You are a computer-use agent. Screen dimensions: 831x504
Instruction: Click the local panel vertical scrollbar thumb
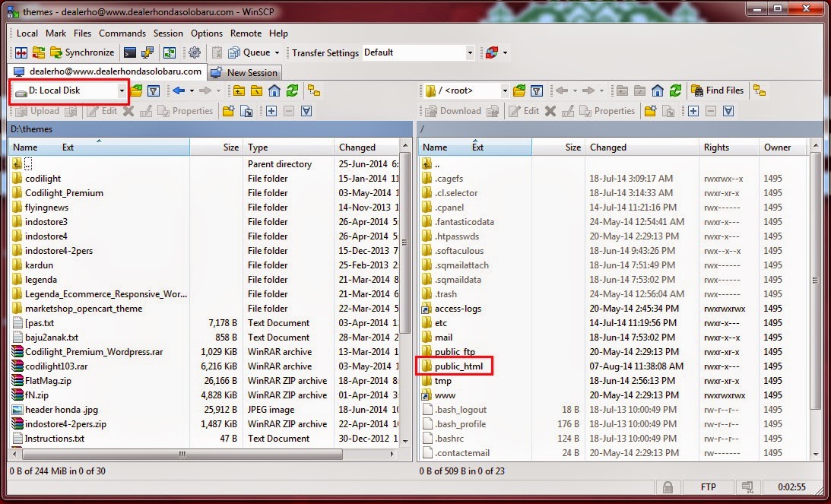click(405, 243)
